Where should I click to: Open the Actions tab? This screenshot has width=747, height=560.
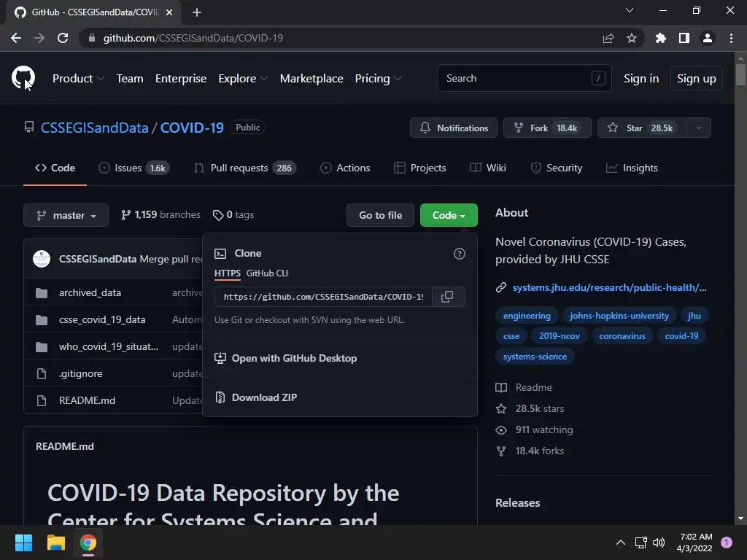pos(345,168)
